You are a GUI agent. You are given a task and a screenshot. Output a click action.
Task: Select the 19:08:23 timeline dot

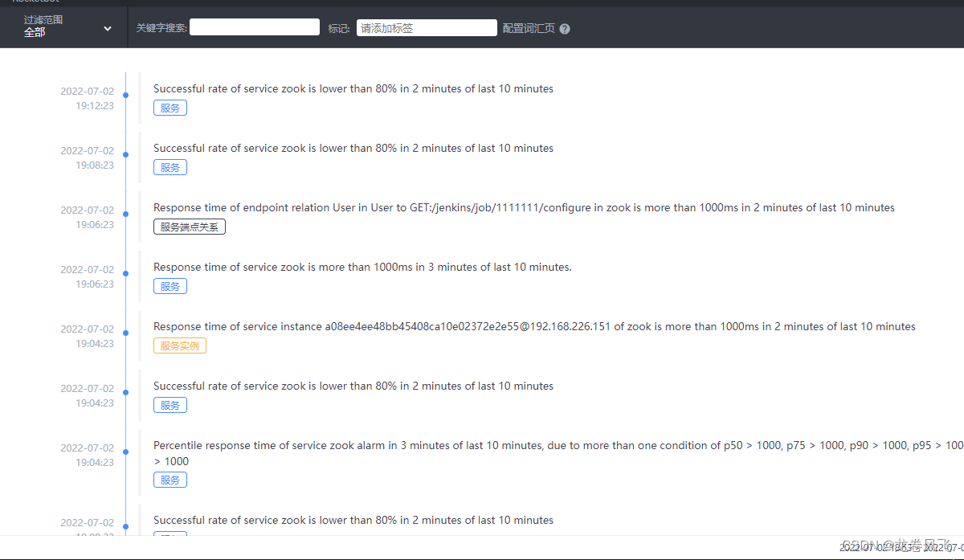pos(126,155)
